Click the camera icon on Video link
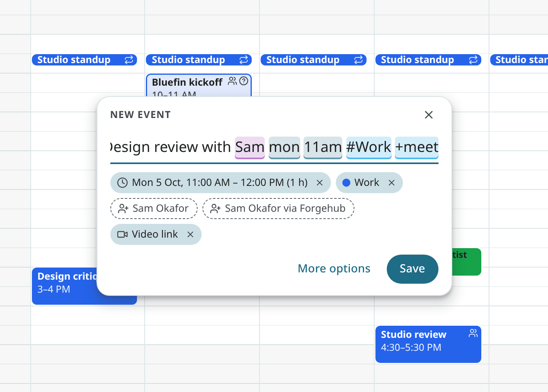This screenshot has width=548, height=392. (122, 234)
